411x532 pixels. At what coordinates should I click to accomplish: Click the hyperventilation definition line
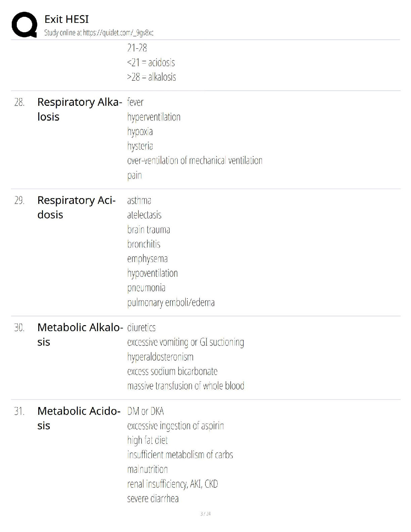154,117
